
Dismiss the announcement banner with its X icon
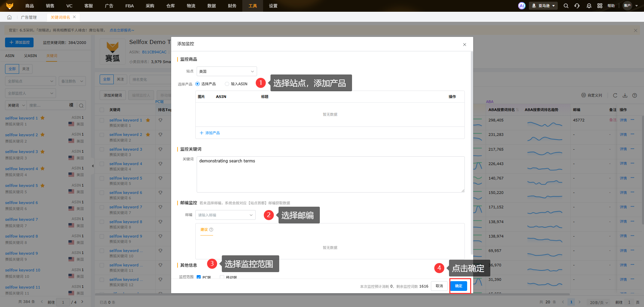tap(635, 30)
